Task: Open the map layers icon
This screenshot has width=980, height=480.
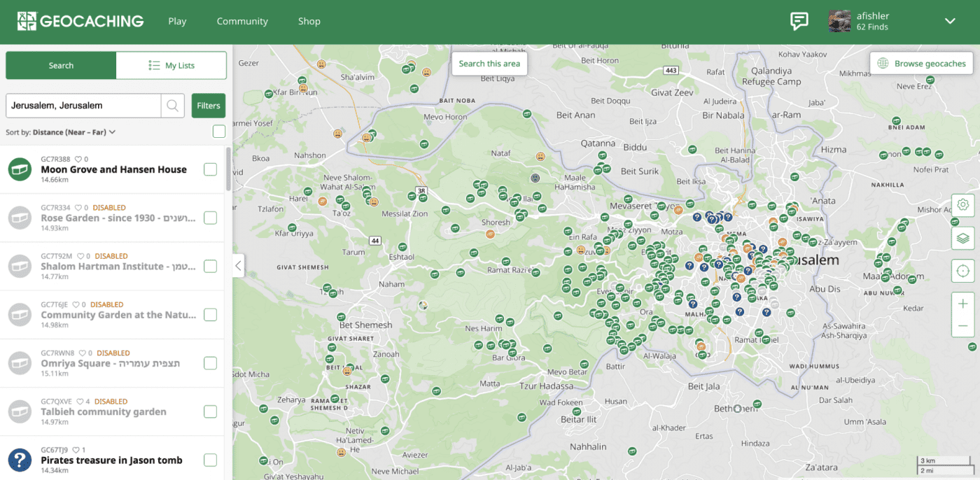Action: click(x=963, y=238)
